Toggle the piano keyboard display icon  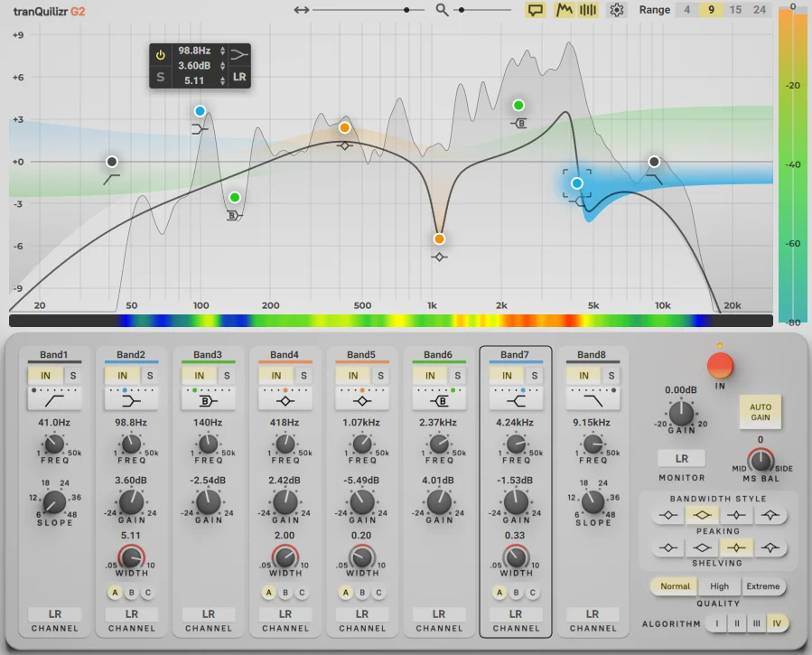coord(588,10)
